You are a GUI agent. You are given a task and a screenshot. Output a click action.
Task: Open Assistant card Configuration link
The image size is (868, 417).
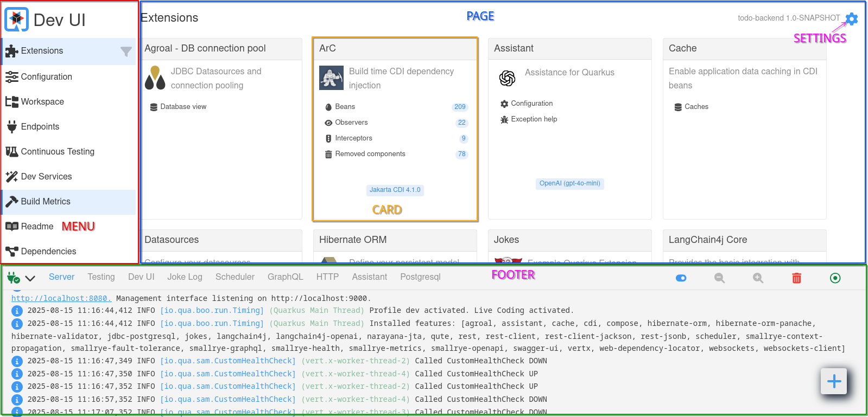click(527, 104)
